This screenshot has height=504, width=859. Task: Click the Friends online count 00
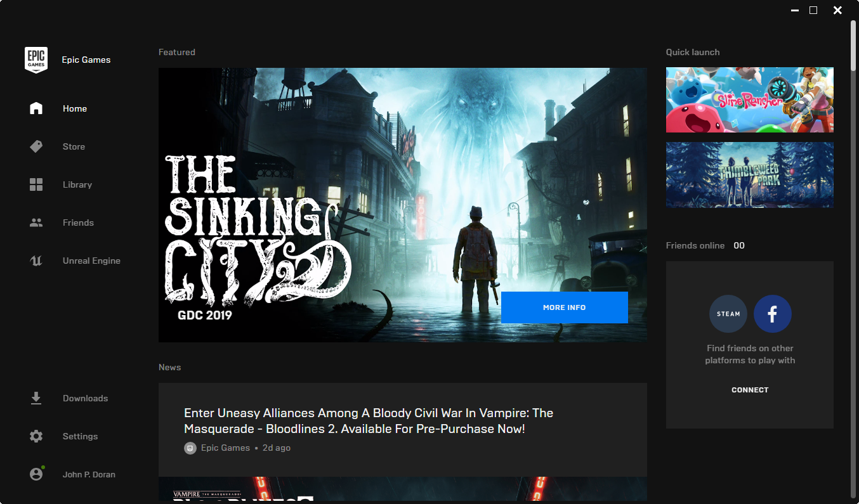point(739,245)
